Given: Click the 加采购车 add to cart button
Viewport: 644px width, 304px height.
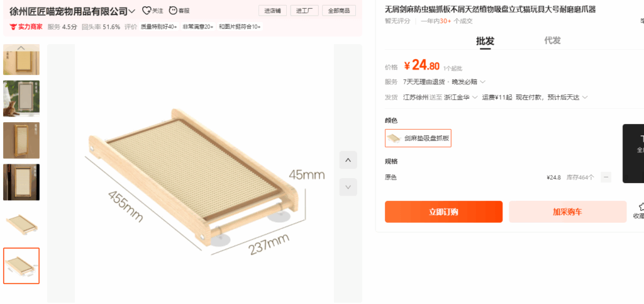Looking at the screenshot, I should (x=568, y=212).
